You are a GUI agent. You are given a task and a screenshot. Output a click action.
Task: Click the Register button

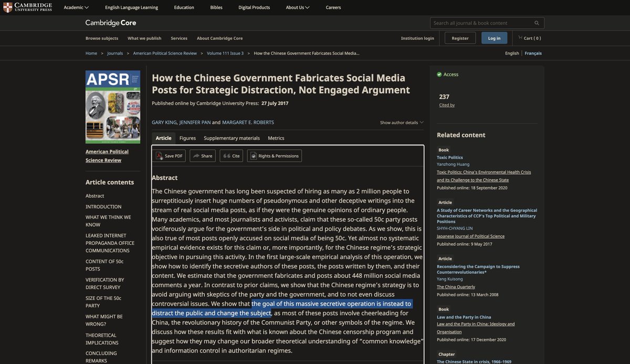[x=460, y=38]
